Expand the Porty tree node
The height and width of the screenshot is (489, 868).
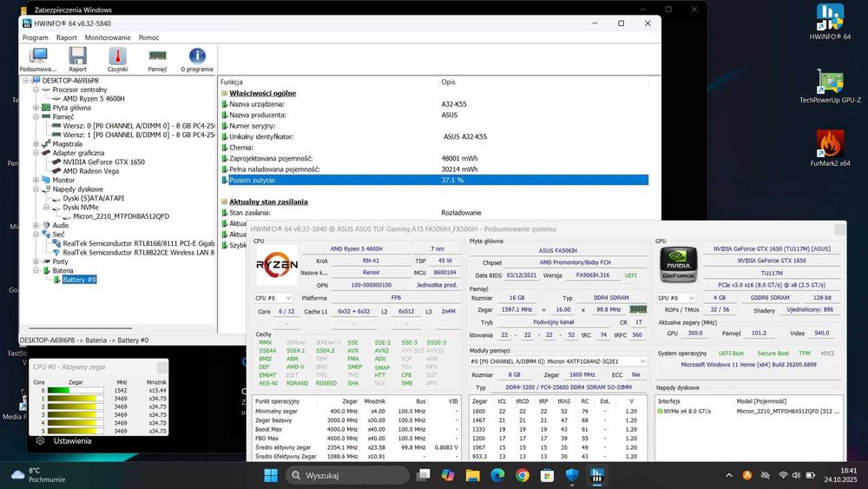[x=36, y=261]
